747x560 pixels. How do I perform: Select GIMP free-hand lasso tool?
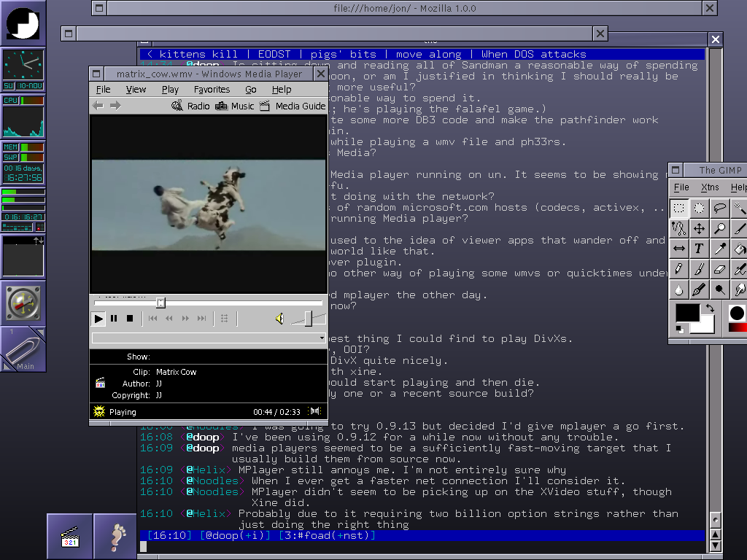pos(720,208)
